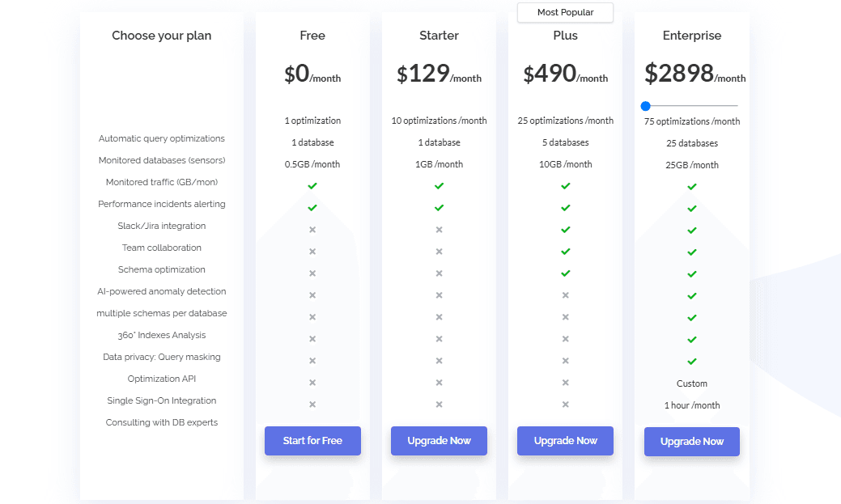Click the Enterprise pricing slider handle
Image resolution: width=841 pixels, height=504 pixels.
click(x=645, y=106)
